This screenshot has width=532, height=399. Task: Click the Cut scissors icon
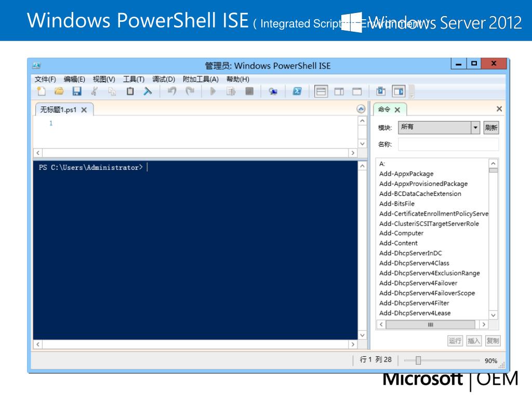tap(95, 91)
